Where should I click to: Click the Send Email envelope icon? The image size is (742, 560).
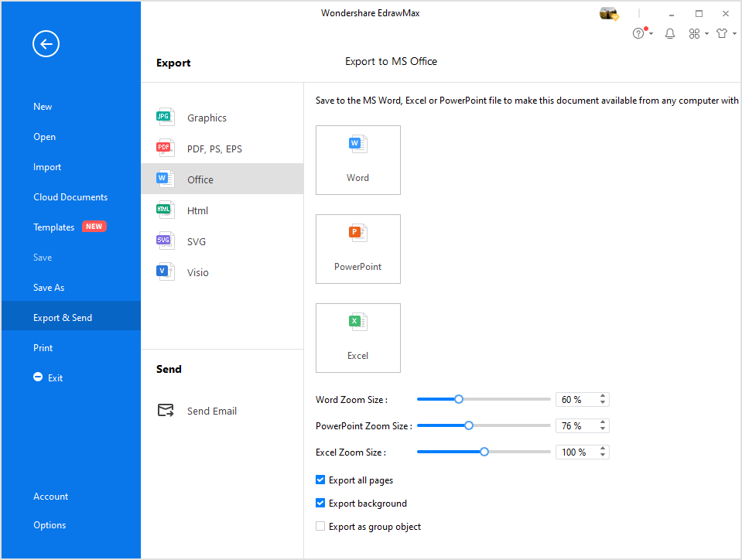point(166,411)
